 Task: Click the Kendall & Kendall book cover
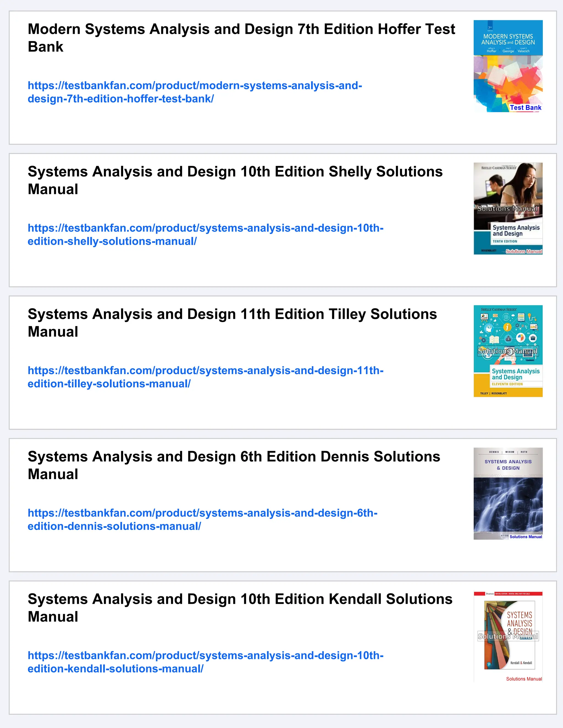(x=508, y=636)
